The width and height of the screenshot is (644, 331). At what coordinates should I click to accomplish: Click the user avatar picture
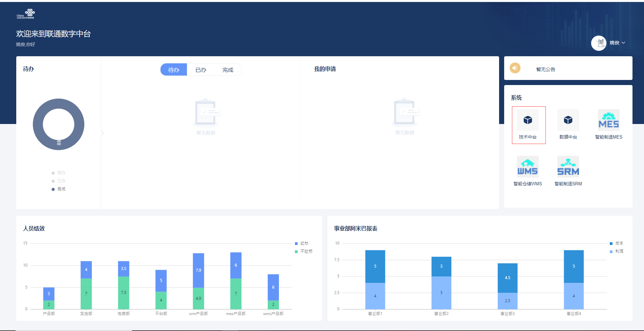(599, 43)
